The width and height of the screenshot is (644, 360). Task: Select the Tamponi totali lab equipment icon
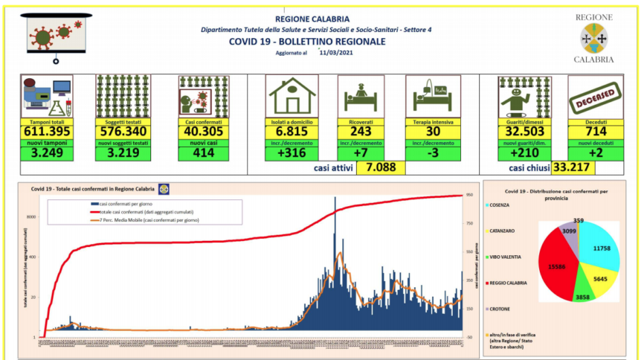(x=45, y=95)
